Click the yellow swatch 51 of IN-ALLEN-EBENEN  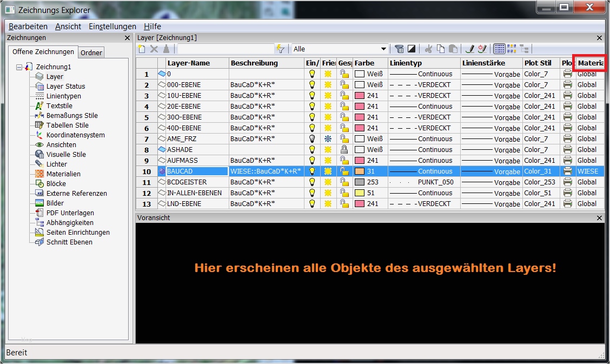pyautogui.click(x=360, y=193)
